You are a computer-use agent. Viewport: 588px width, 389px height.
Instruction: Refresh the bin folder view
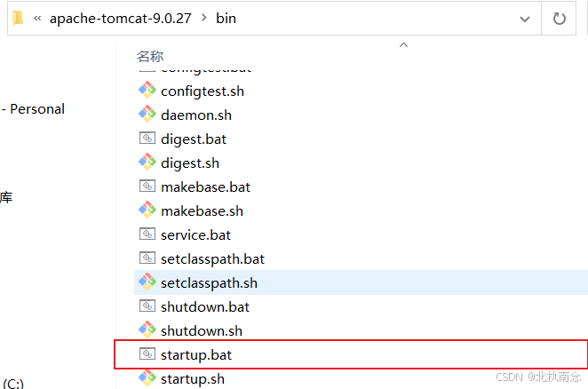click(x=559, y=19)
